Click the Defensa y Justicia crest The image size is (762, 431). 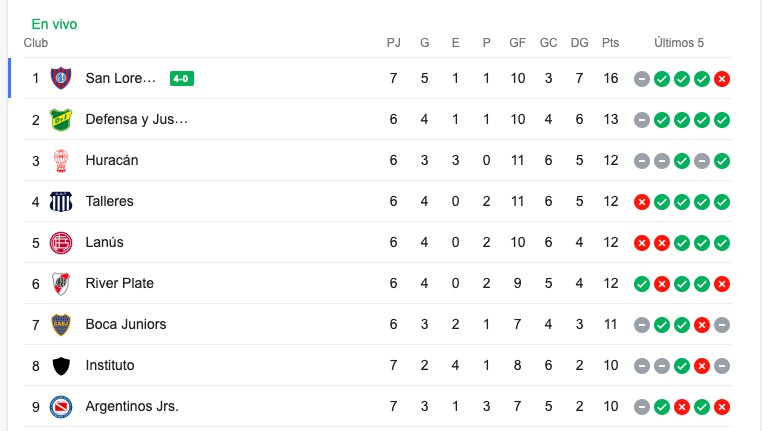pyautogui.click(x=61, y=120)
